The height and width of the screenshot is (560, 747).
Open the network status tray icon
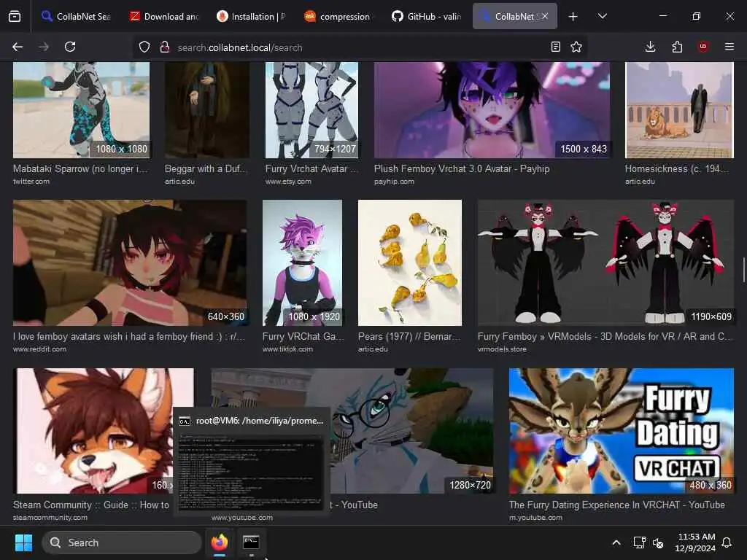[x=639, y=542]
